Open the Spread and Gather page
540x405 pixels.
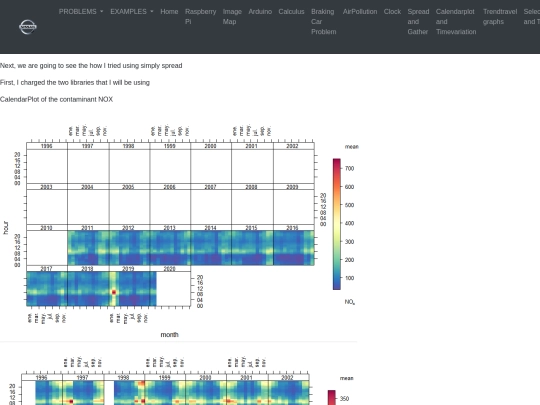pyautogui.click(x=418, y=21)
